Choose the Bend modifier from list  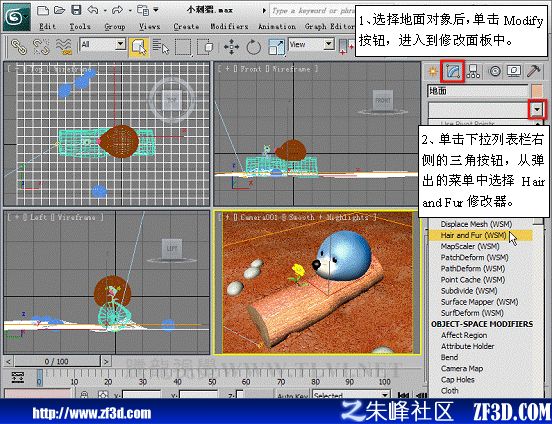pos(450,357)
